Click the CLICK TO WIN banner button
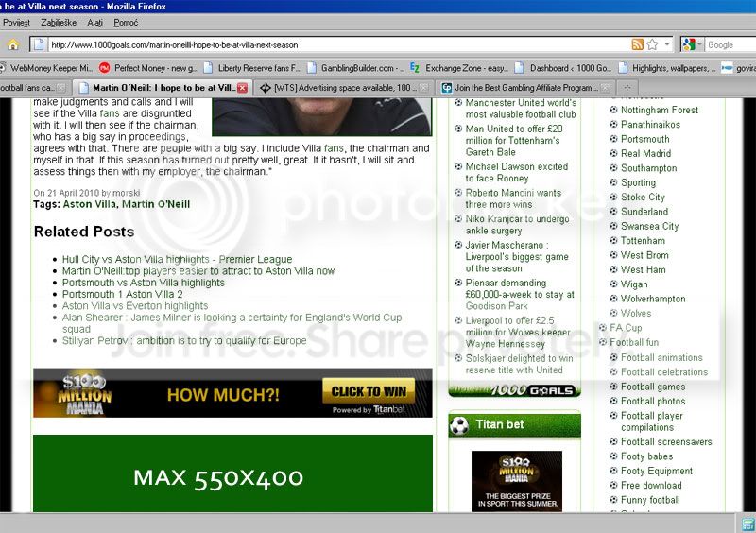The height and width of the screenshot is (533, 756). click(369, 391)
